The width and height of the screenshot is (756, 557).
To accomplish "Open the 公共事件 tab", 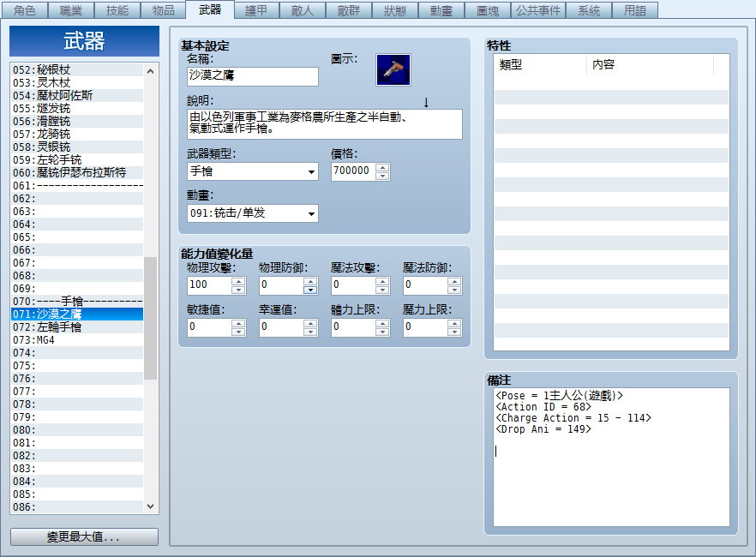I will point(538,10).
